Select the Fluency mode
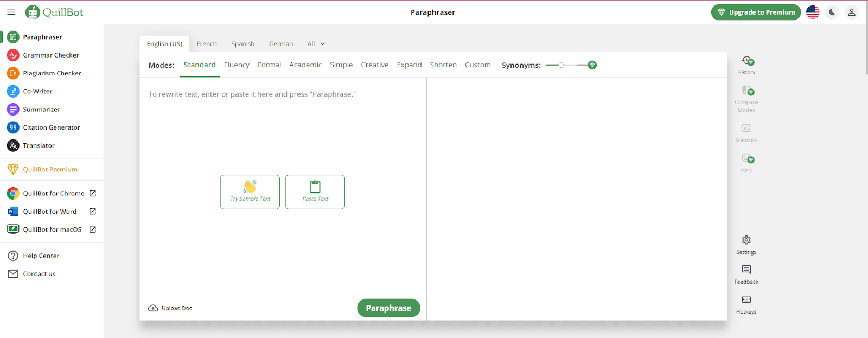This screenshot has width=868, height=338. pos(237,65)
